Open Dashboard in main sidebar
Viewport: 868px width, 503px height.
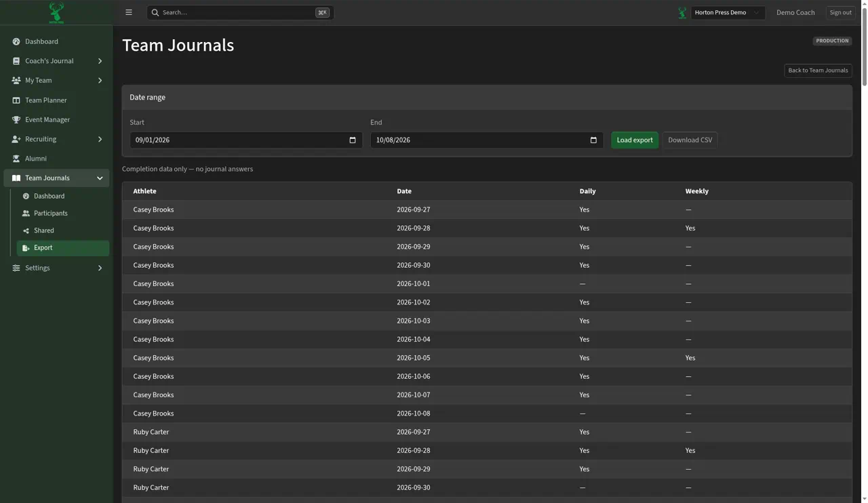coord(56,41)
